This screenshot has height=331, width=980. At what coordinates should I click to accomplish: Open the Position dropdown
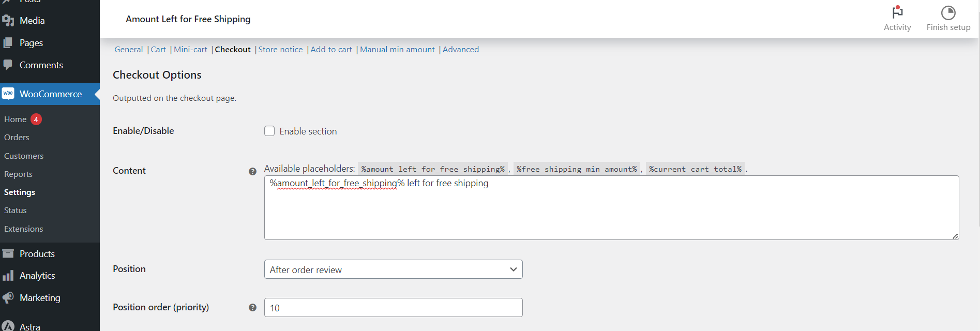coord(393,269)
